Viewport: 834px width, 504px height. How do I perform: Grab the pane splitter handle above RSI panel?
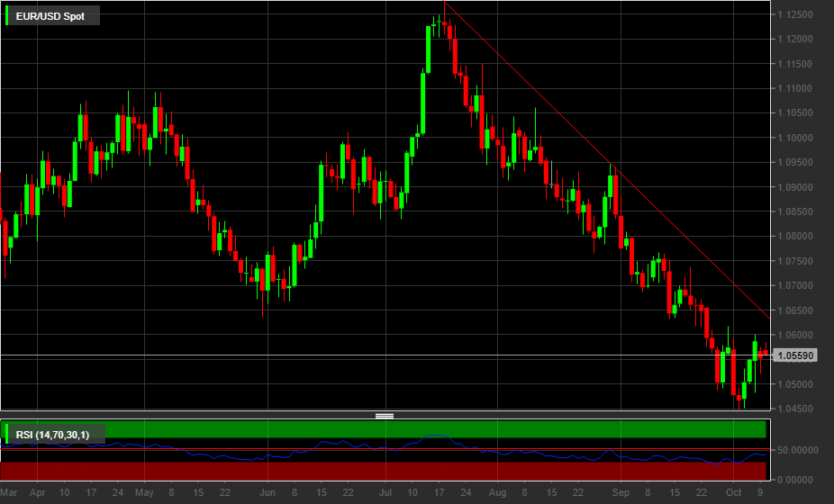click(385, 416)
